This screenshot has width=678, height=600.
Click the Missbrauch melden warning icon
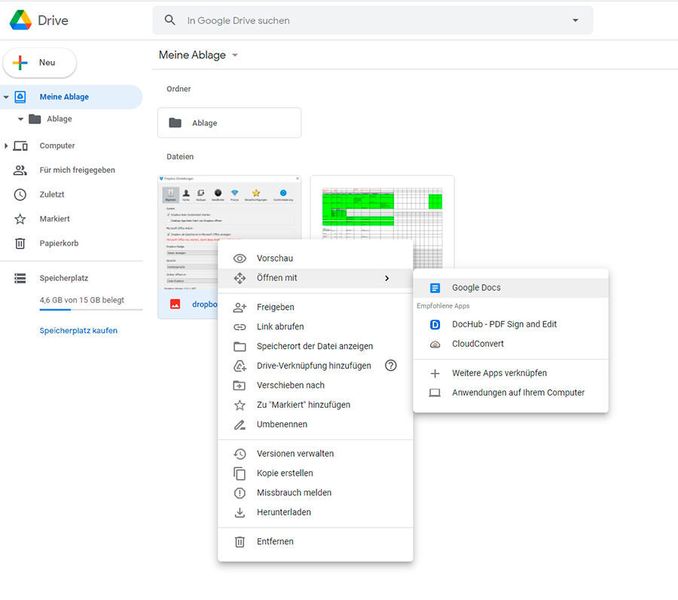(240, 493)
